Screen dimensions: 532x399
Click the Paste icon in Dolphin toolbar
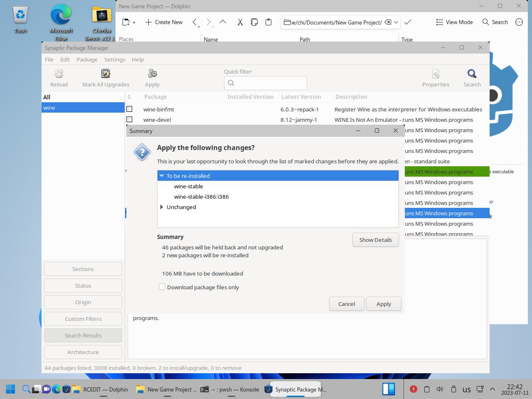point(268,22)
